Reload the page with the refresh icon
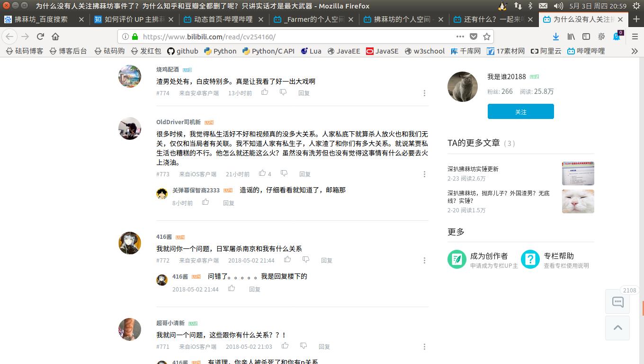 [40, 36]
